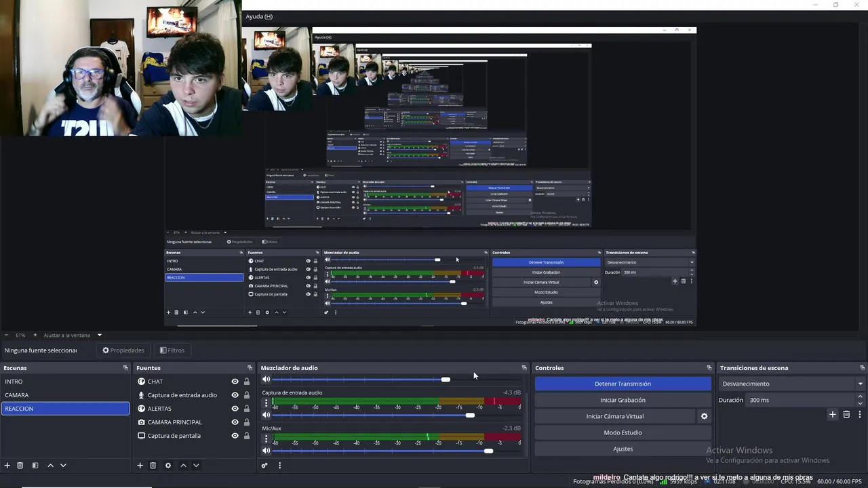Move the selected source down

(x=196, y=466)
